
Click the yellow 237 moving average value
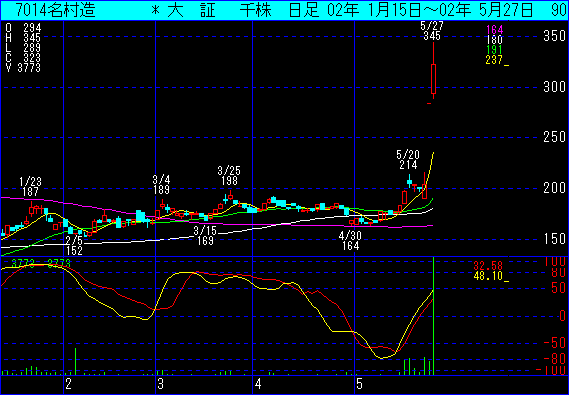click(x=495, y=60)
